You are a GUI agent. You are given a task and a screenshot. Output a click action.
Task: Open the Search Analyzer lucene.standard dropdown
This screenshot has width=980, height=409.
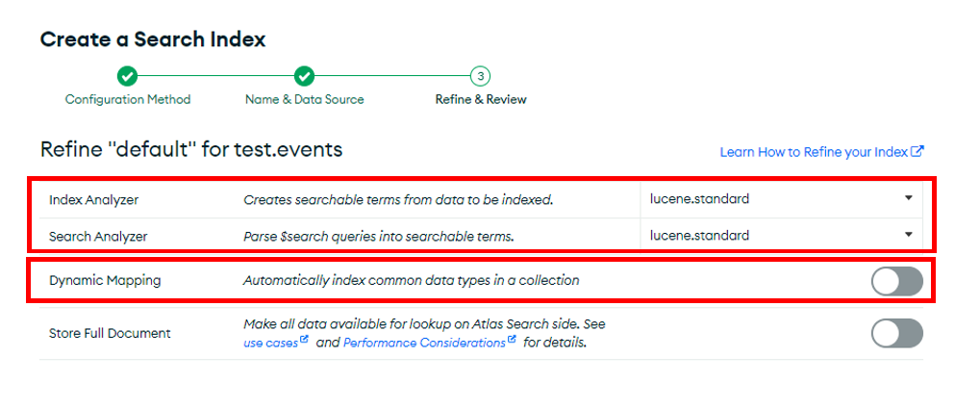point(781,236)
